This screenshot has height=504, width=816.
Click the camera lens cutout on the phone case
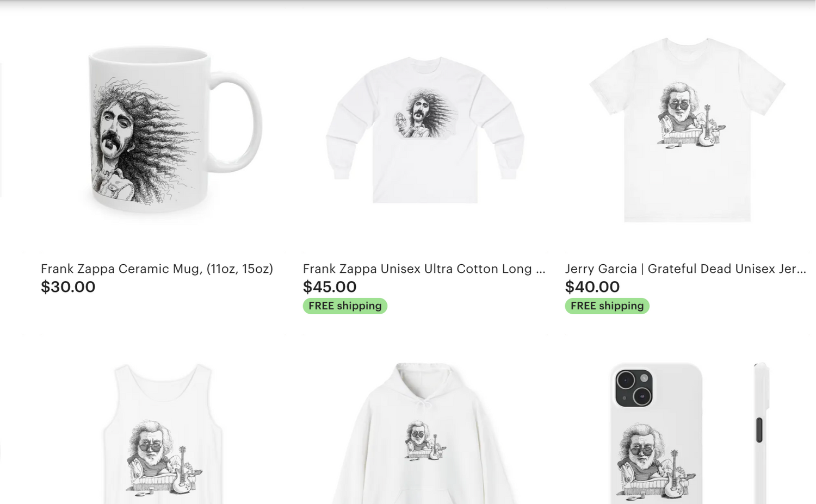[634, 388]
